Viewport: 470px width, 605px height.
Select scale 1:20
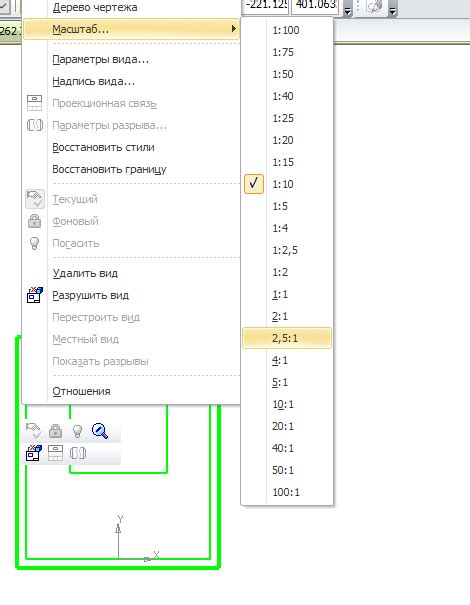[287, 140]
